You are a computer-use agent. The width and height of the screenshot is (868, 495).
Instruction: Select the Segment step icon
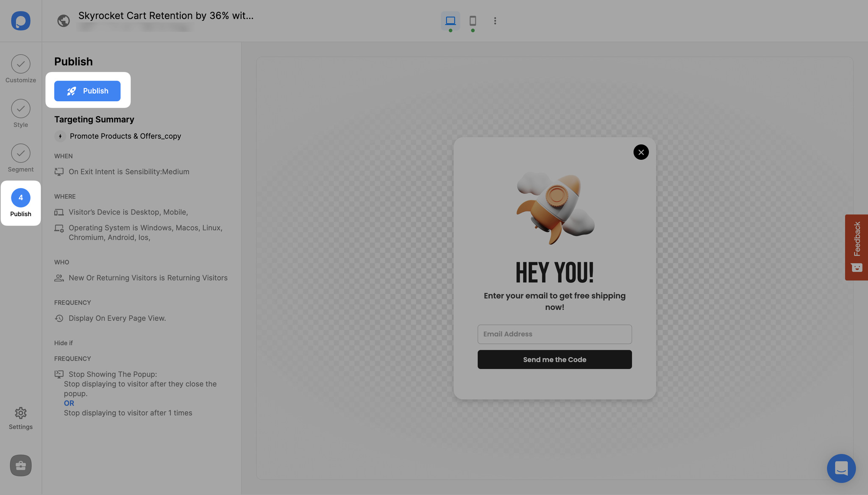tap(20, 153)
